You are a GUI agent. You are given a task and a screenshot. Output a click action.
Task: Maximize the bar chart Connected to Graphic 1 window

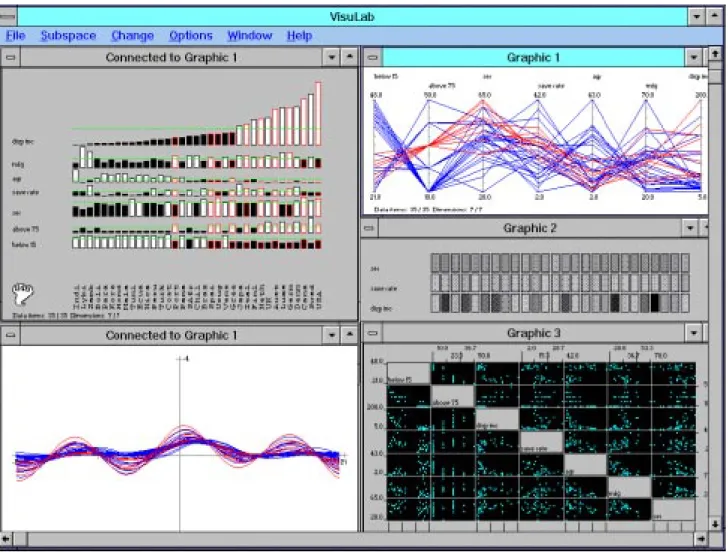pyautogui.click(x=350, y=58)
